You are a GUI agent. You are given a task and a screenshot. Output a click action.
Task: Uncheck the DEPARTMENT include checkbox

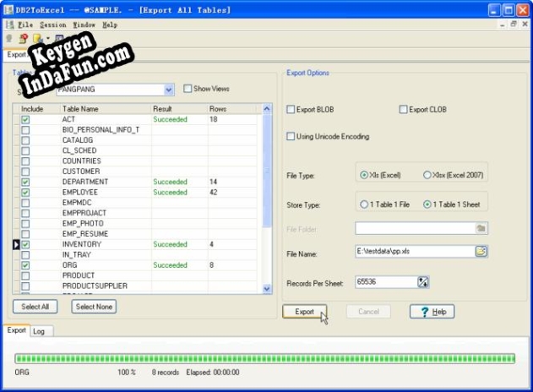25,182
